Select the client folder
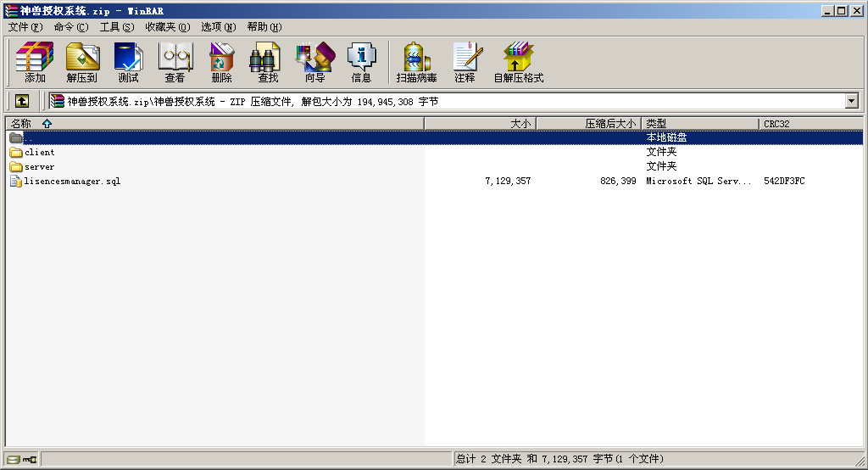 coord(39,153)
